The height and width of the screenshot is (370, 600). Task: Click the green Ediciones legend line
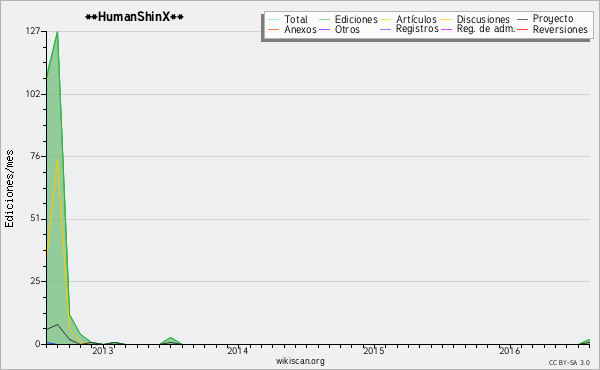click(324, 20)
